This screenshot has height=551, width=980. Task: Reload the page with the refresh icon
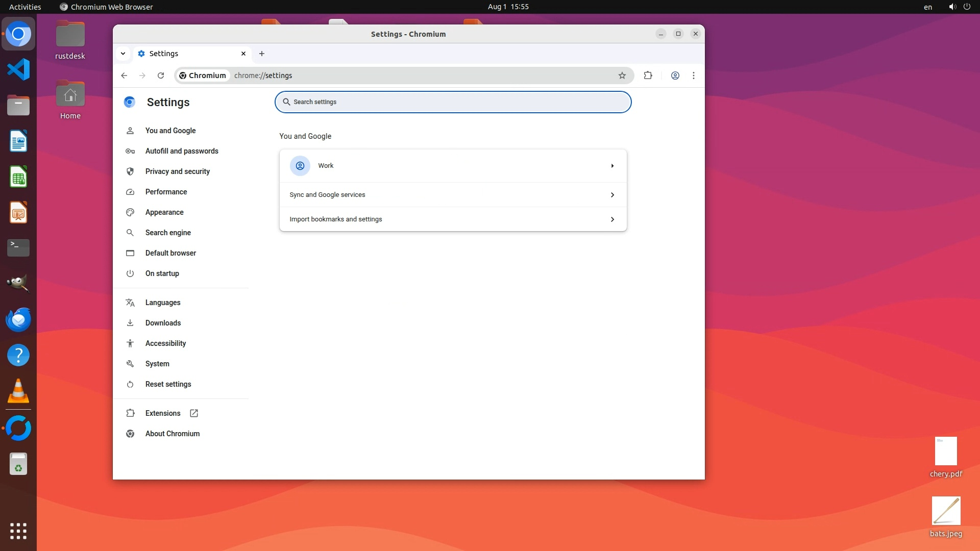pos(161,76)
